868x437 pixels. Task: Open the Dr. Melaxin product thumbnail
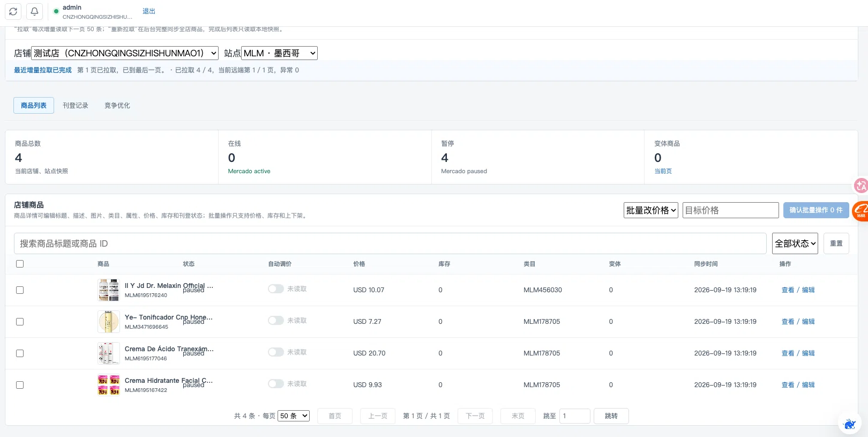pos(109,290)
